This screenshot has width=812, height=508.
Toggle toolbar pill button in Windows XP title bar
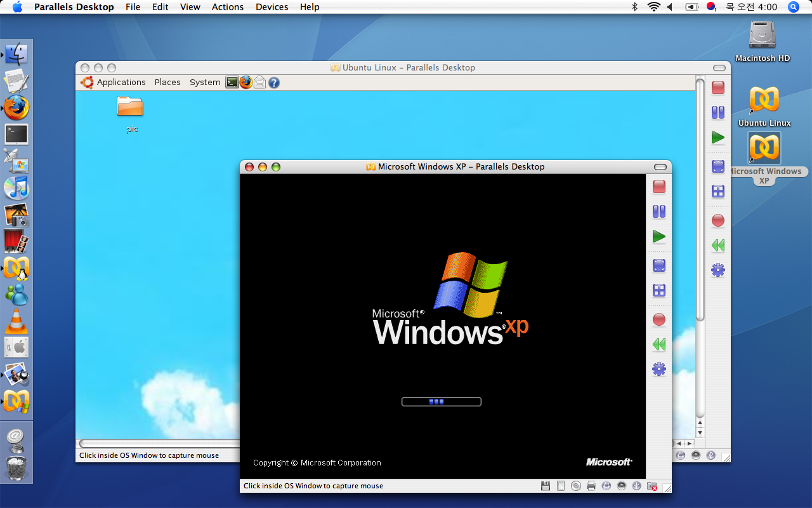(660, 167)
